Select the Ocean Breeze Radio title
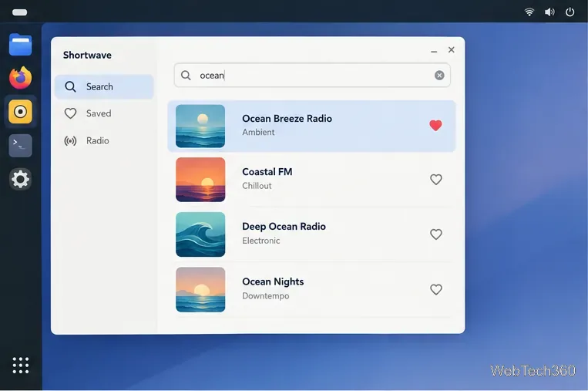This screenshot has width=588, height=391. 287,119
